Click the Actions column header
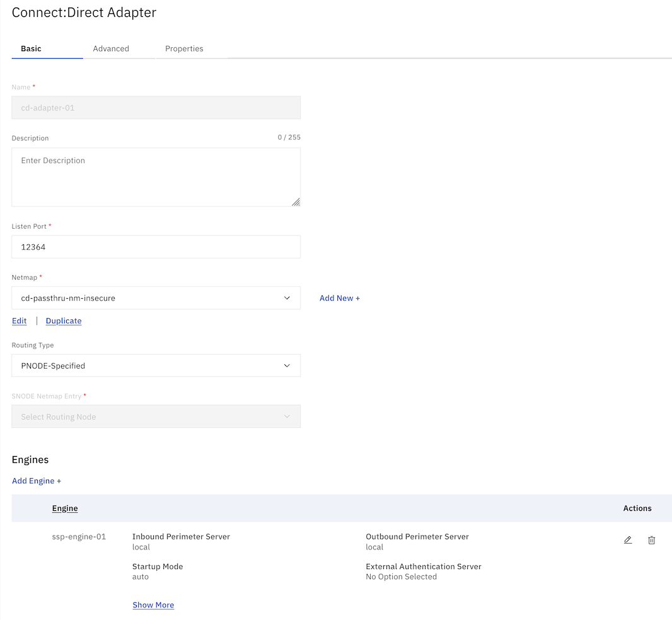 [637, 508]
